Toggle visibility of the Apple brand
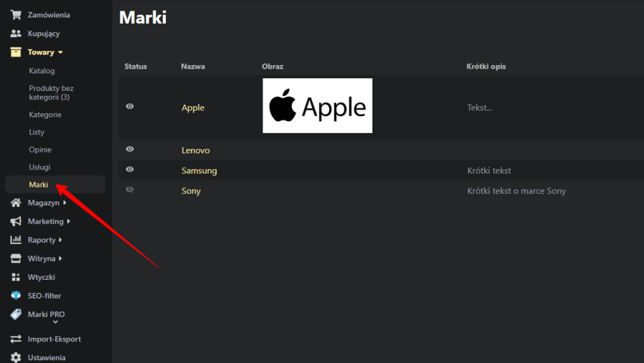Screen dimensions: 644x363 [129, 106]
